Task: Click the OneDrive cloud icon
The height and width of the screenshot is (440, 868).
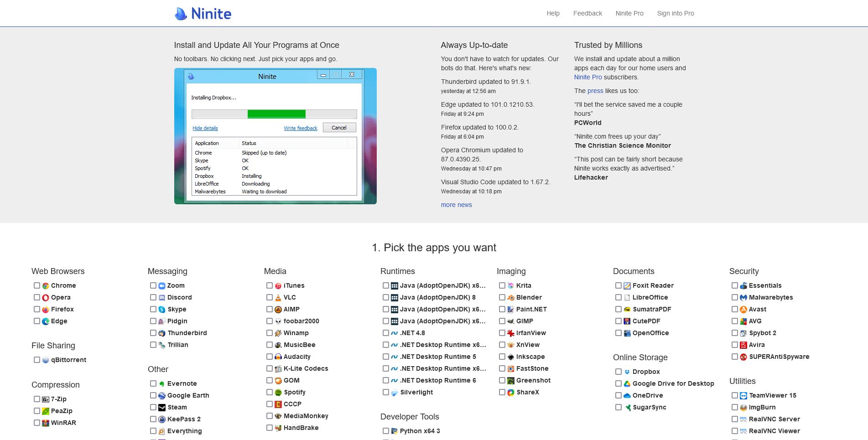Action: click(x=627, y=396)
